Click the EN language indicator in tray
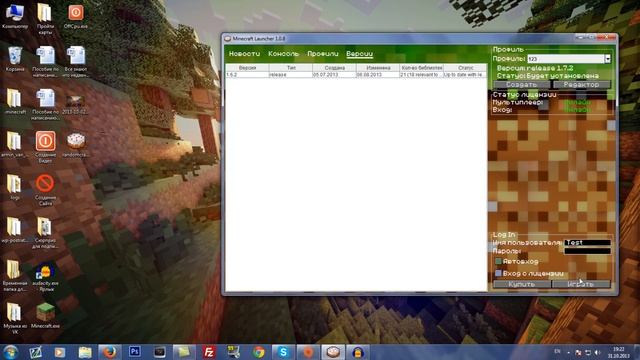 point(557,351)
